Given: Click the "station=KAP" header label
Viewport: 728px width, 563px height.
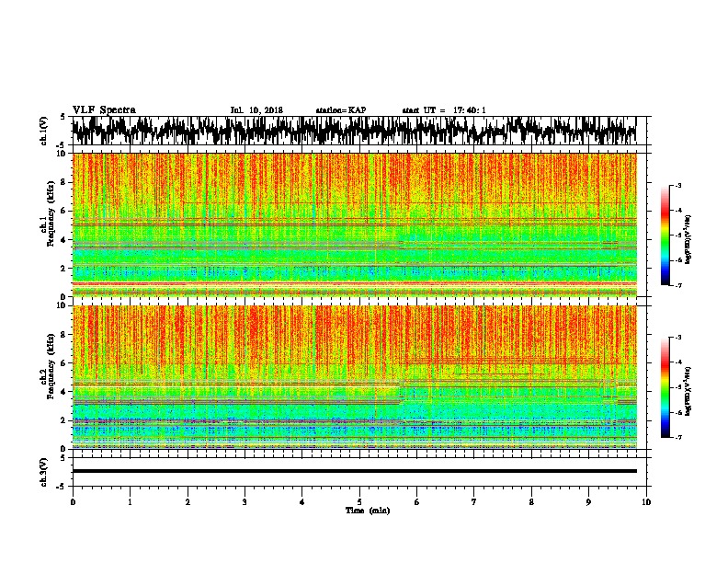Looking at the screenshot, I should (341, 110).
